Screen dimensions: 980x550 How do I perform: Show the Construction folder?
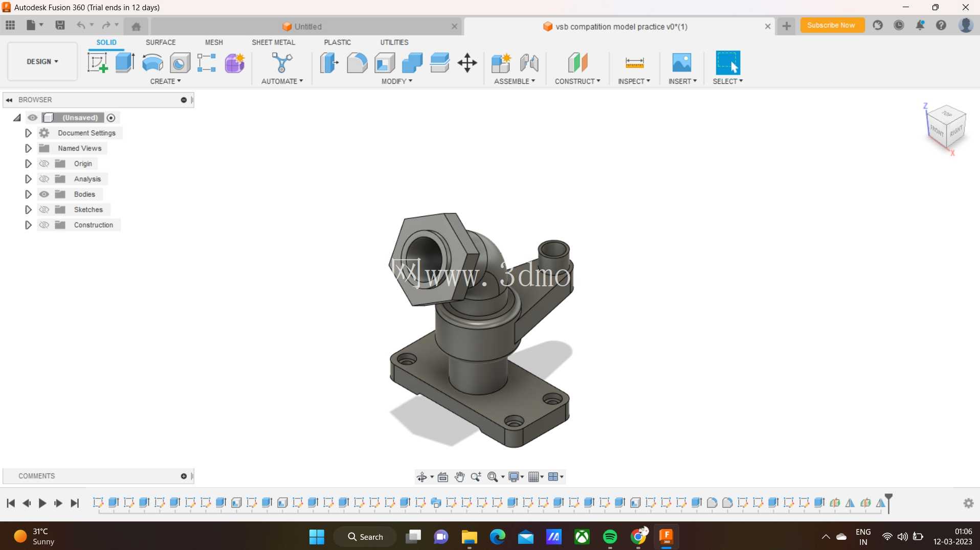click(44, 225)
